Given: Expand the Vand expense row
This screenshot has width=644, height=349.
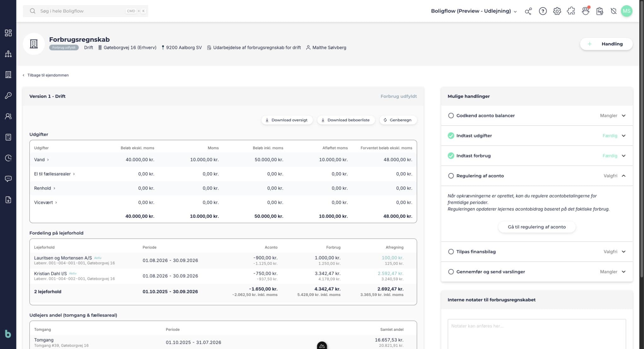Looking at the screenshot, I should pos(41,160).
